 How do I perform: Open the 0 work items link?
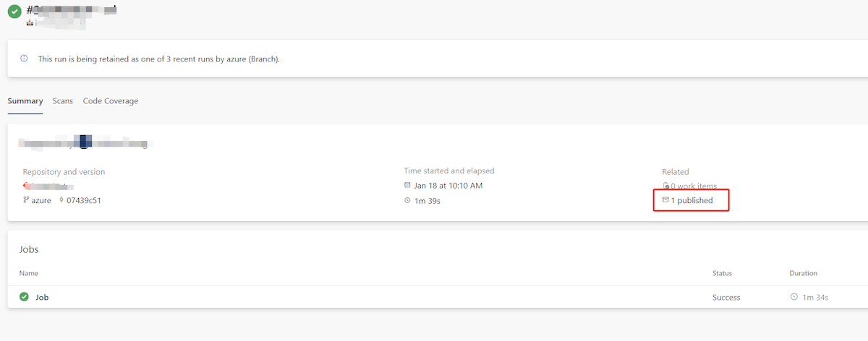point(694,186)
